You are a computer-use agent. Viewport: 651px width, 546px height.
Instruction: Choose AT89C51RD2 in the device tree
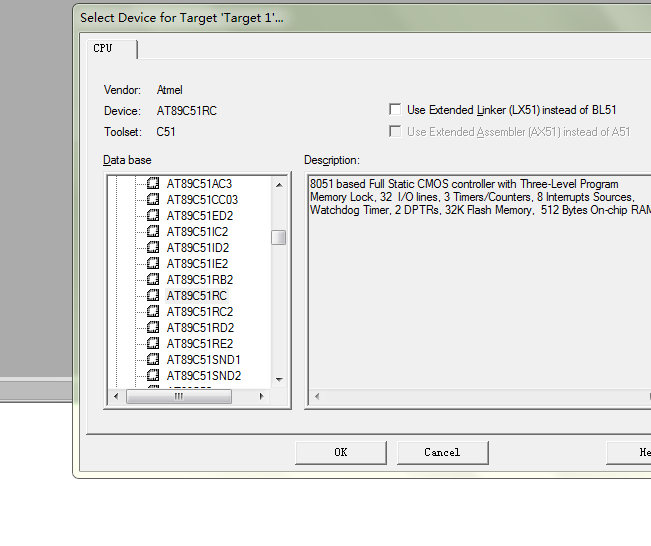(200, 328)
